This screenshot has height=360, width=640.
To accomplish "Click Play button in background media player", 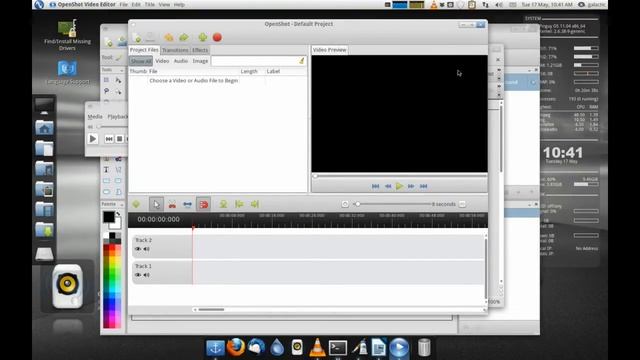I will [93, 139].
